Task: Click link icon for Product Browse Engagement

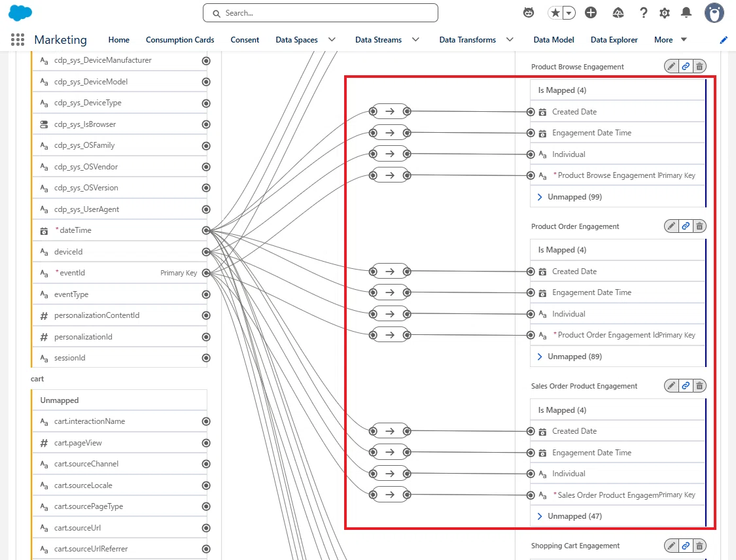Action: [686, 67]
